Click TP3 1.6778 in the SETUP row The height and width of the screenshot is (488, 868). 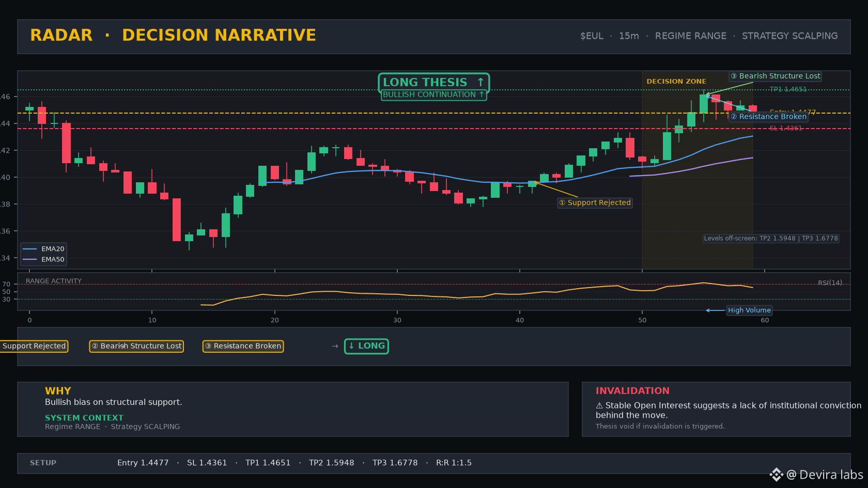[395, 463]
